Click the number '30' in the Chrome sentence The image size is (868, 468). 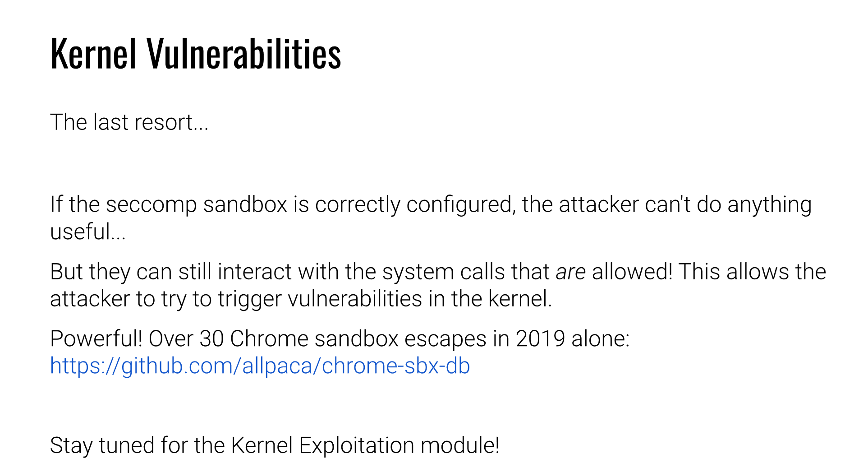pyautogui.click(x=211, y=338)
